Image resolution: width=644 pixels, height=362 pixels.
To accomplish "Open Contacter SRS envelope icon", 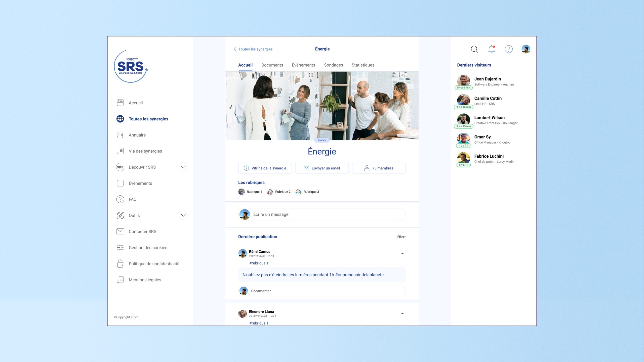I will (120, 231).
